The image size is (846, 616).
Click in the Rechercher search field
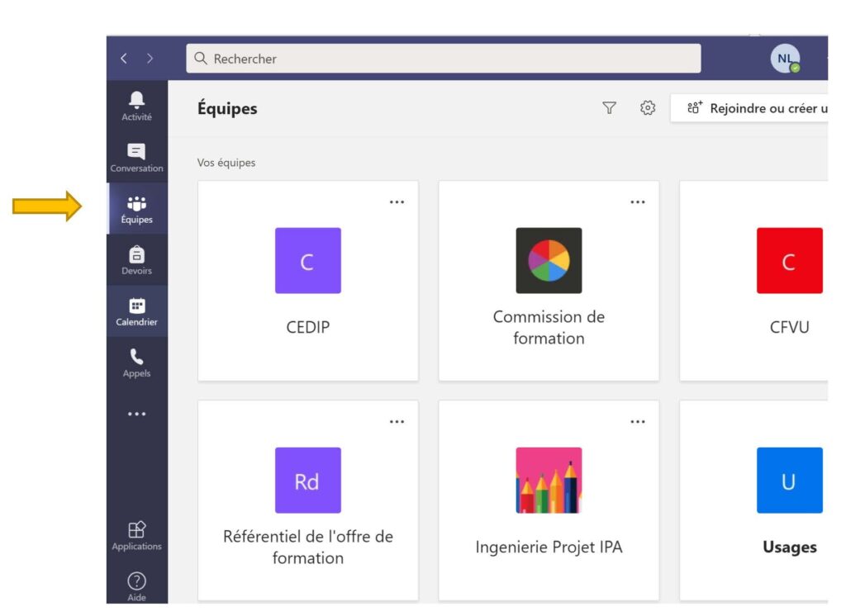point(443,59)
